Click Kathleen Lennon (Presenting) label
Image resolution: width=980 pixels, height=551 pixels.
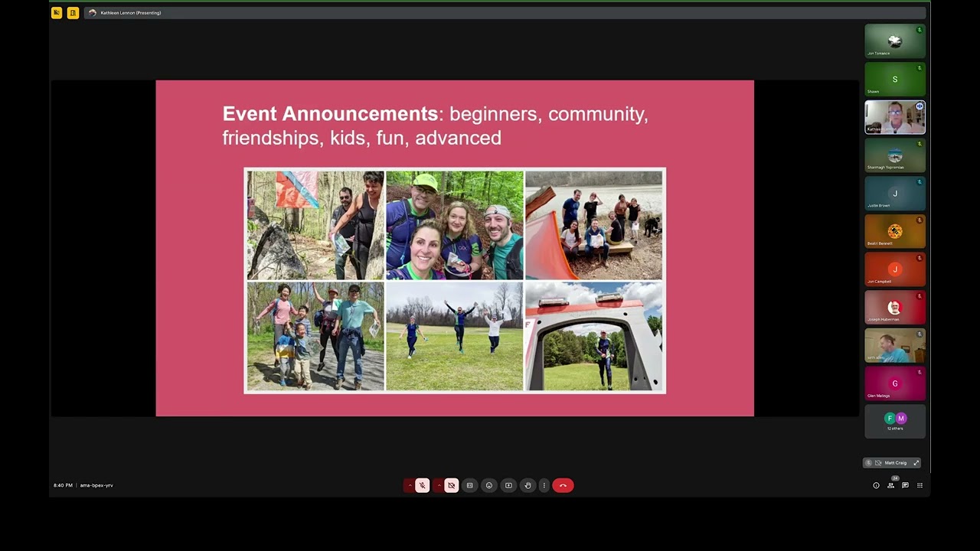tap(131, 13)
